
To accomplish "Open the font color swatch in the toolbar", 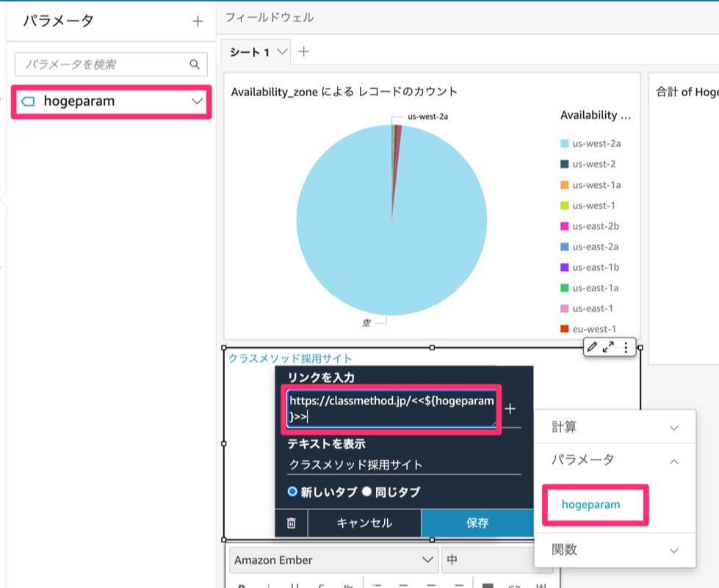I will 488,585.
